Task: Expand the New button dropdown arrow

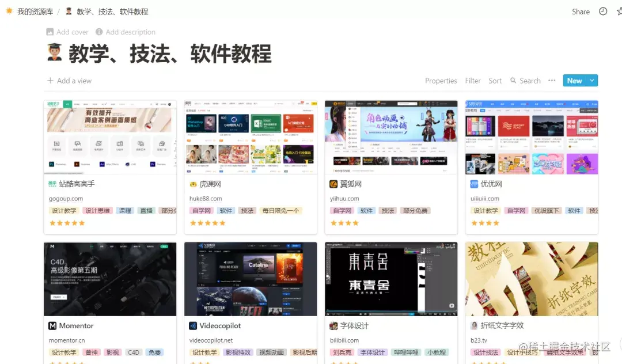Action: (592, 81)
